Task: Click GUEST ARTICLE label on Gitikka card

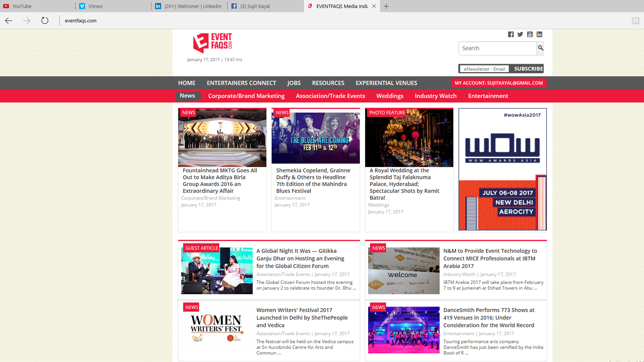Action: (201, 248)
